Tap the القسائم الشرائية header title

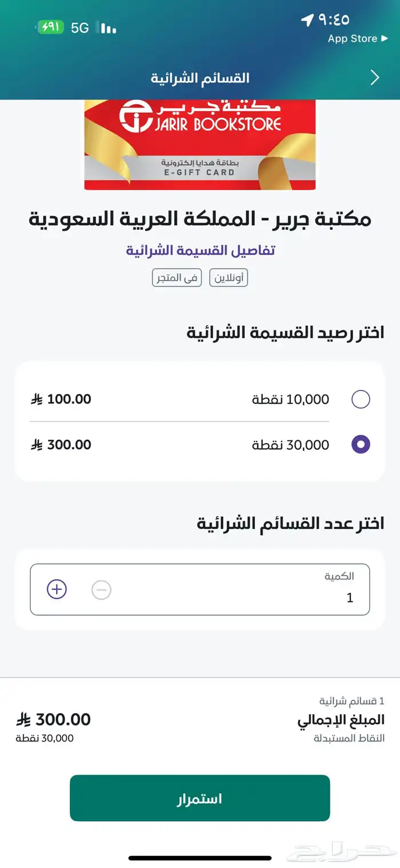click(201, 77)
